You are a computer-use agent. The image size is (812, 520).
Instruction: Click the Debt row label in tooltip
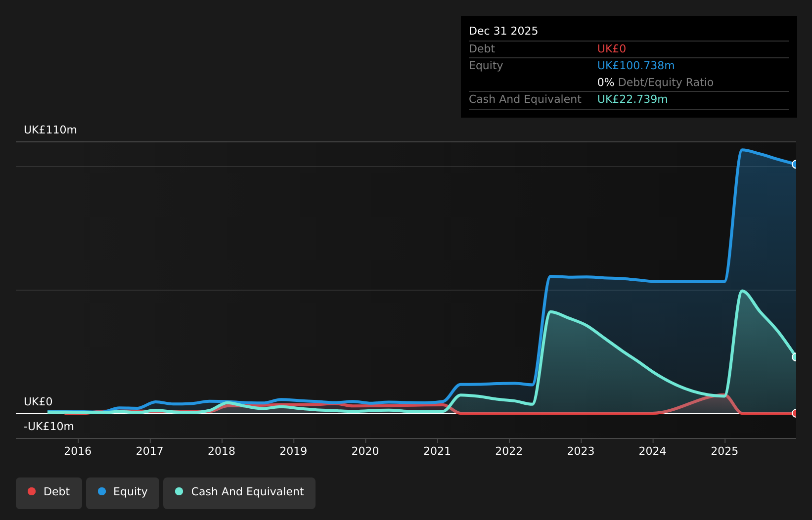click(482, 49)
